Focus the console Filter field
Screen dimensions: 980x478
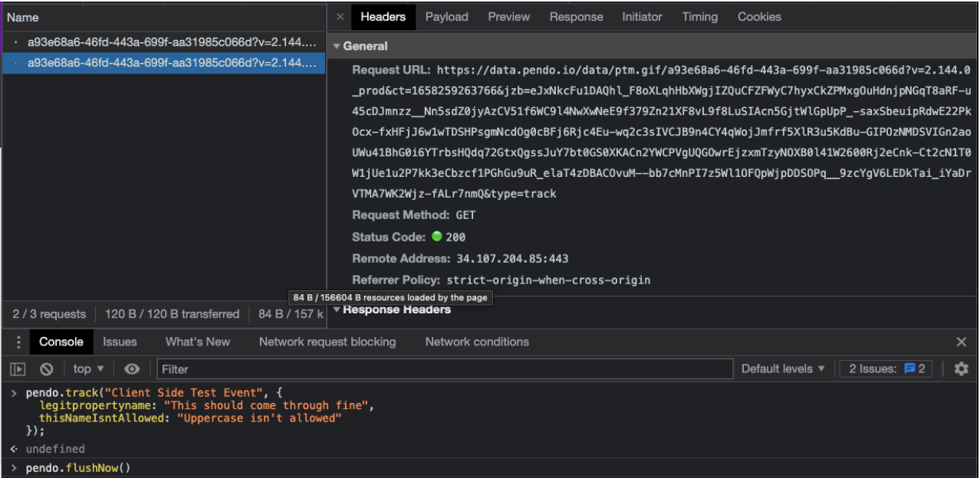coord(445,369)
